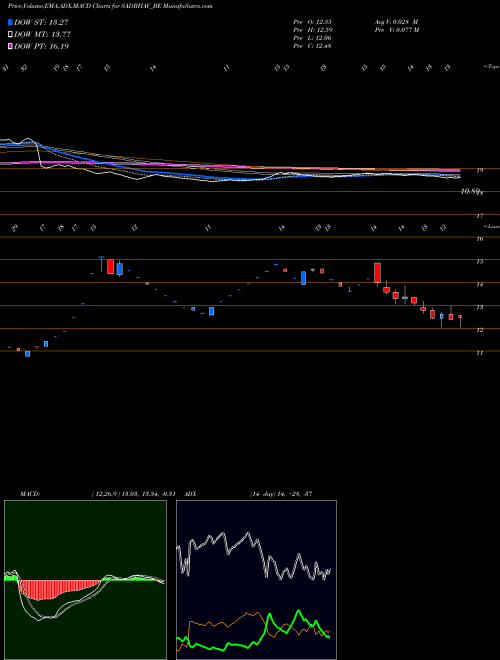Click the 'Avg V: 0.028 M' volume text
Screen dimensions: 500x660
click(x=396, y=22)
